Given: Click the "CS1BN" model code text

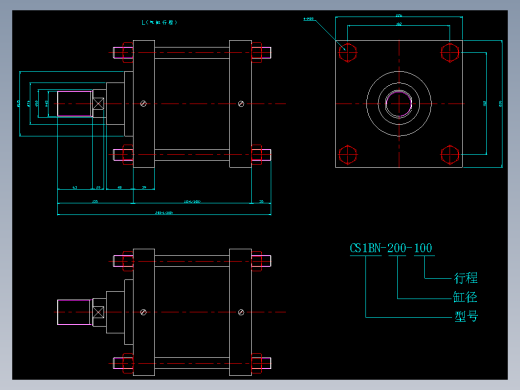Looking at the screenshot, I should pos(365,248).
